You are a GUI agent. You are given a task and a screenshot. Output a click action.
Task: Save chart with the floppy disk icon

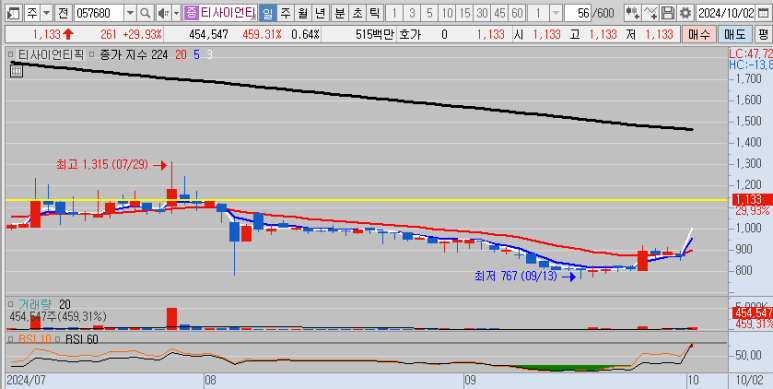tap(668, 13)
